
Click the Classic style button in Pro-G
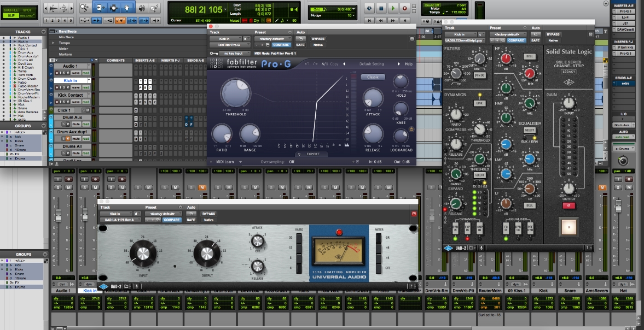click(x=373, y=77)
